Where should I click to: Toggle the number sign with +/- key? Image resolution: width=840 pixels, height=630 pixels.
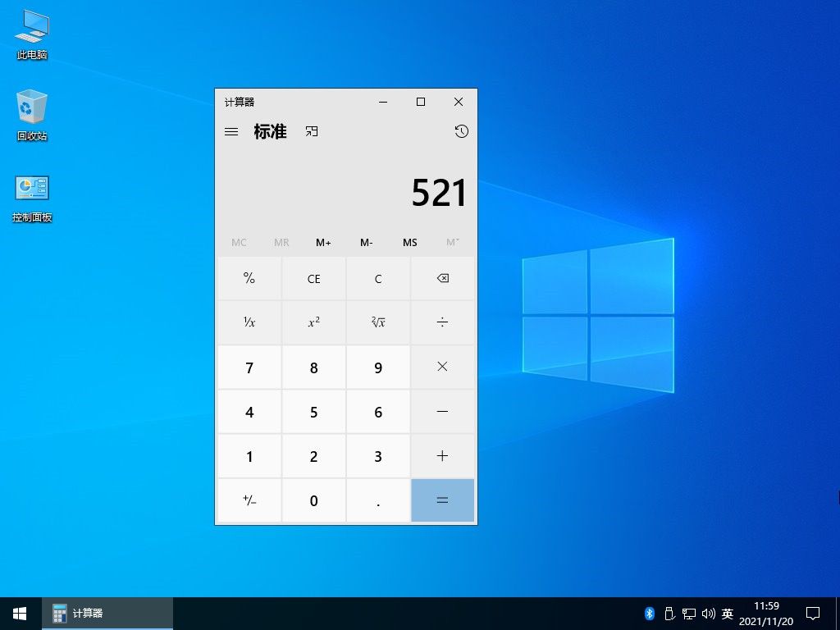[249, 500]
